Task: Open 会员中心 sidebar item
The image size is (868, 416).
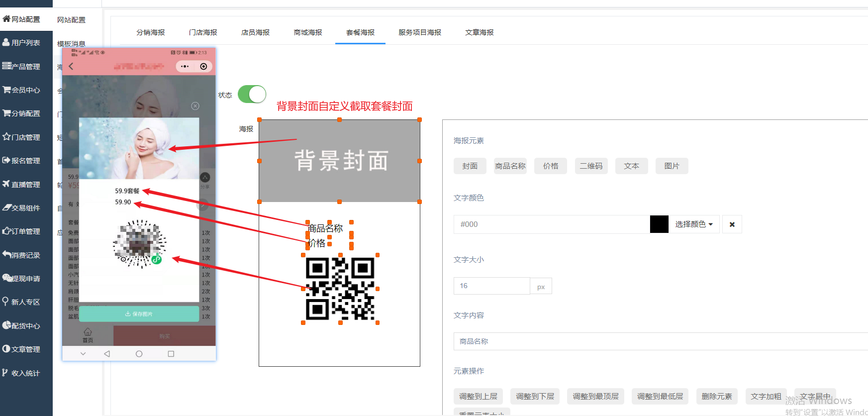Action: [21, 90]
